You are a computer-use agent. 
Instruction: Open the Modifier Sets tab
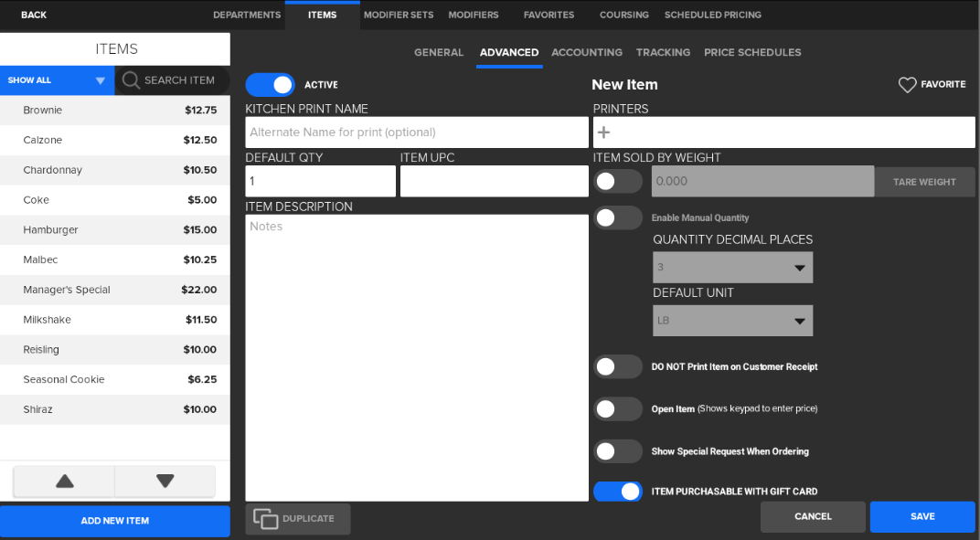398,15
